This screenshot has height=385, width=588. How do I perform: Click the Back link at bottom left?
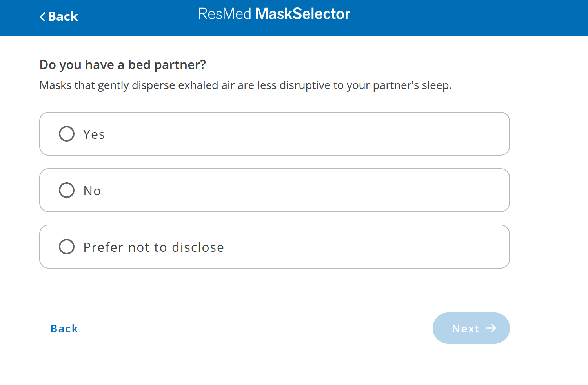[64, 329]
